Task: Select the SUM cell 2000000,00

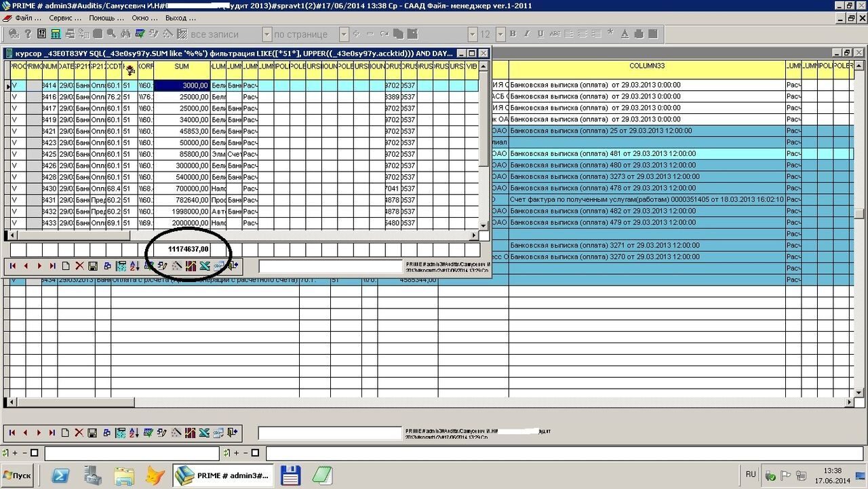Action: (182, 223)
